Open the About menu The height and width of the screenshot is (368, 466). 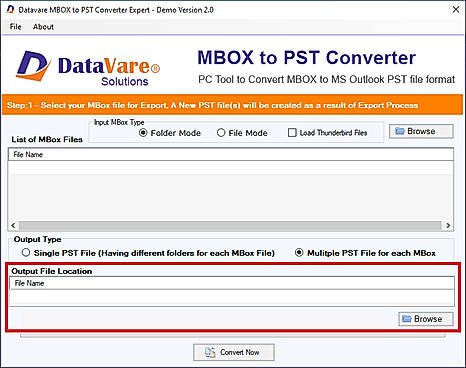(43, 27)
